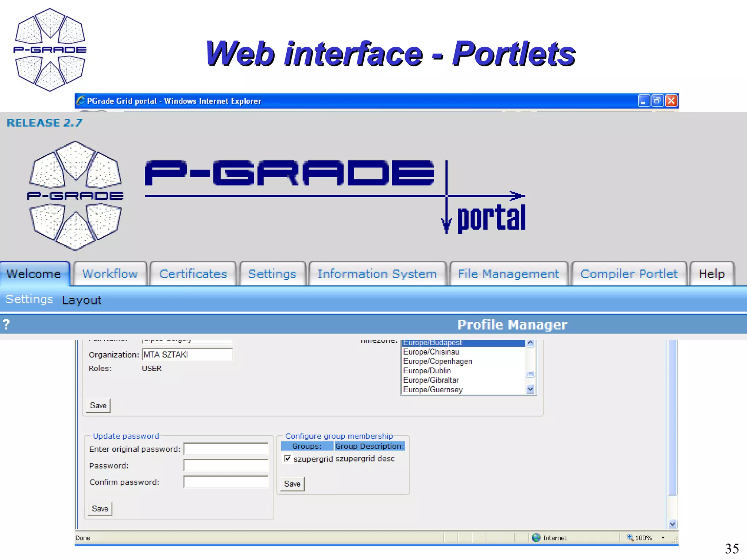The width and height of the screenshot is (747, 560).
Task: Click the zoom magnifier icon in status bar
Action: (x=630, y=537)
